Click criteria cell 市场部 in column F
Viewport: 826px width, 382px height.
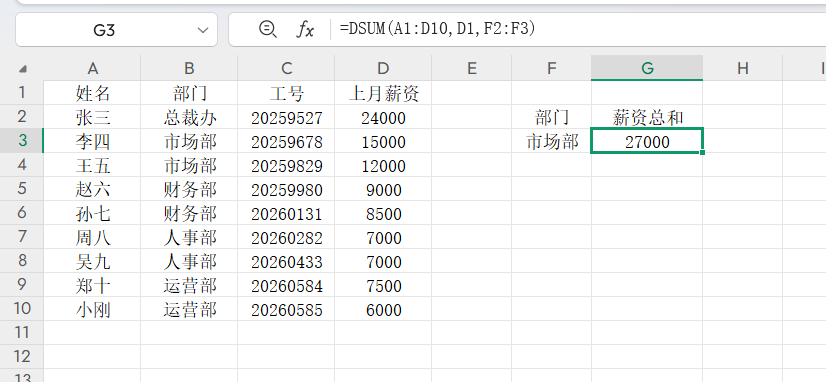pyautogui.click(x=552, y=142)
